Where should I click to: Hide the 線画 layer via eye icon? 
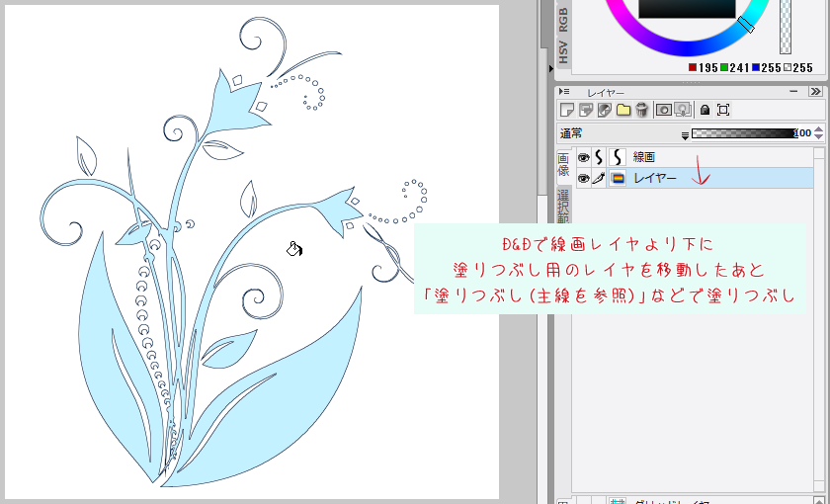point(583,157)
